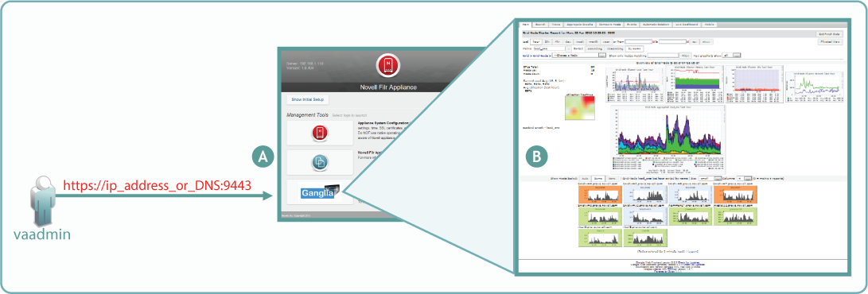This screenshot has width=868, height=294.
Task: Select Same for show hosts scaled
Action: (598, 179)
